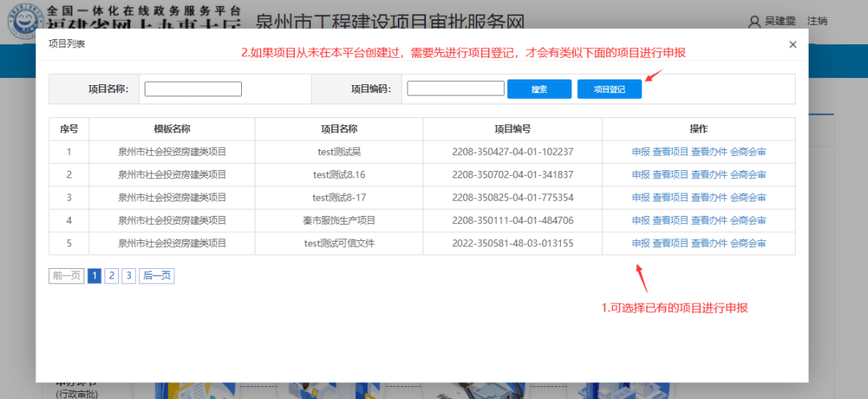Go to page 2 of results
This screenshot has height=399, width=868.
pos(112,276)
